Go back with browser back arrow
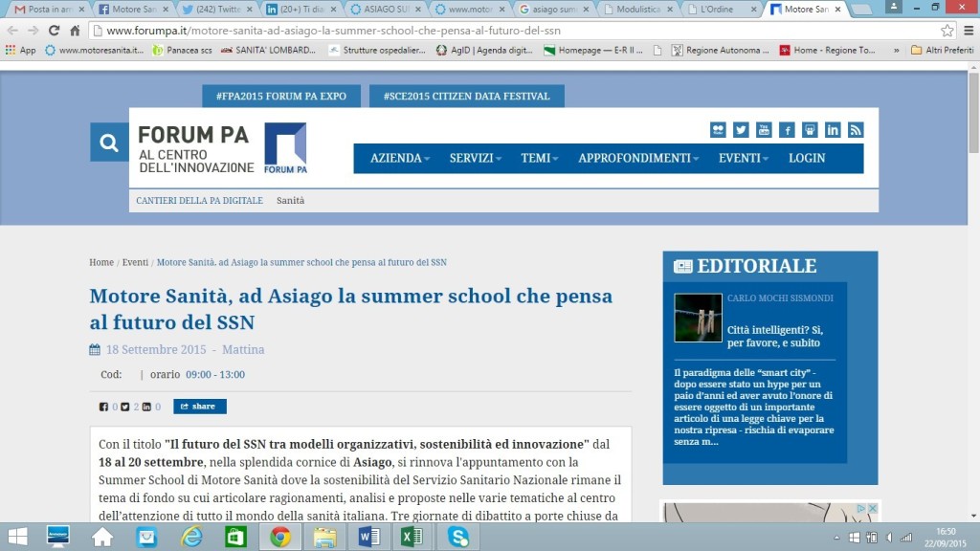Screen dimensions: 980x551 point(12,30)
